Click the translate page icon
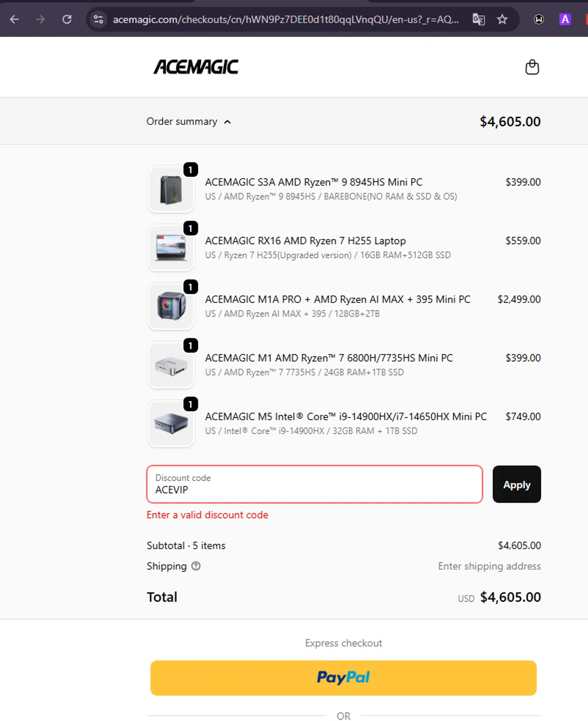Image resolution: width=588 pixels, height=721 pixels. (478, 19)
